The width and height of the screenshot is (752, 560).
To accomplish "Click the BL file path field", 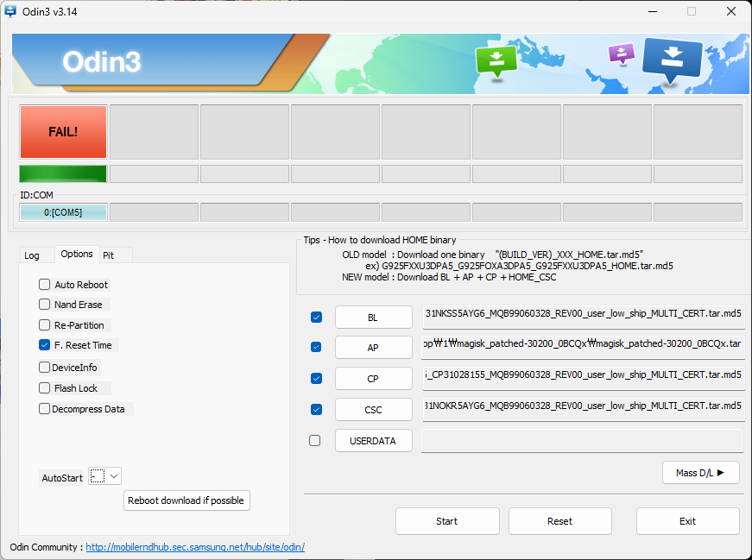I will coord(583,317).
